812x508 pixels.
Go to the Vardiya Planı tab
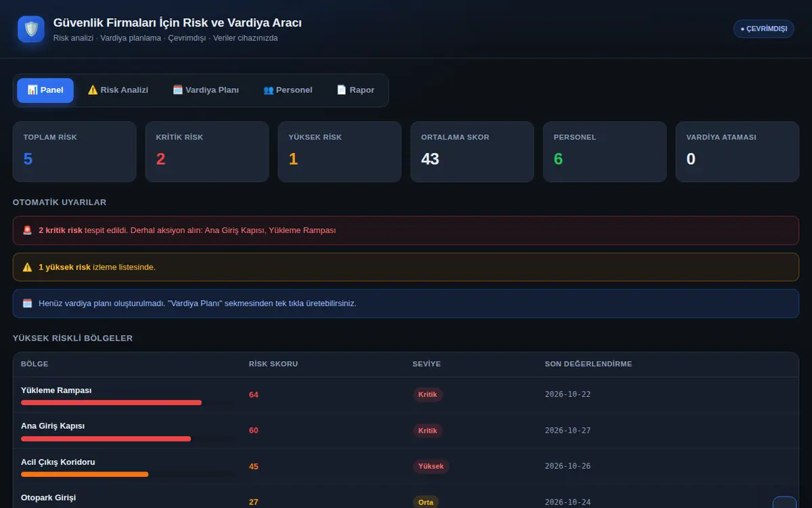pyautogui.click(x=206, y=90)
